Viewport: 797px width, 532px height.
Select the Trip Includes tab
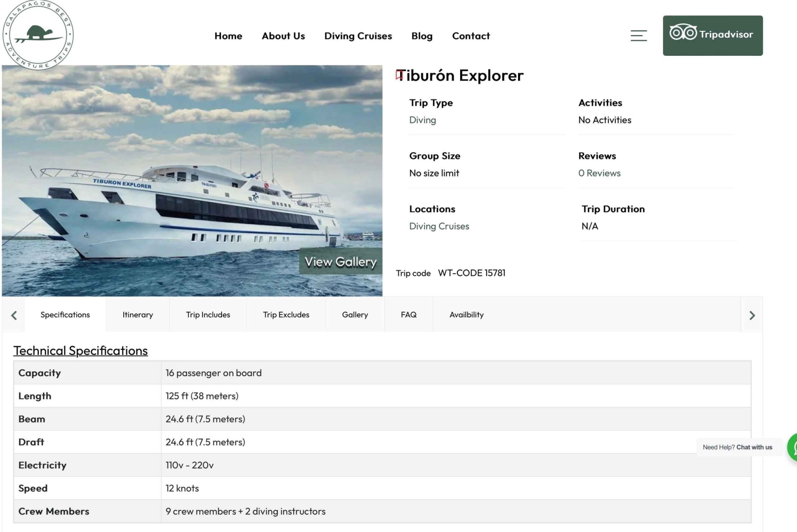[x=208, y=315]
